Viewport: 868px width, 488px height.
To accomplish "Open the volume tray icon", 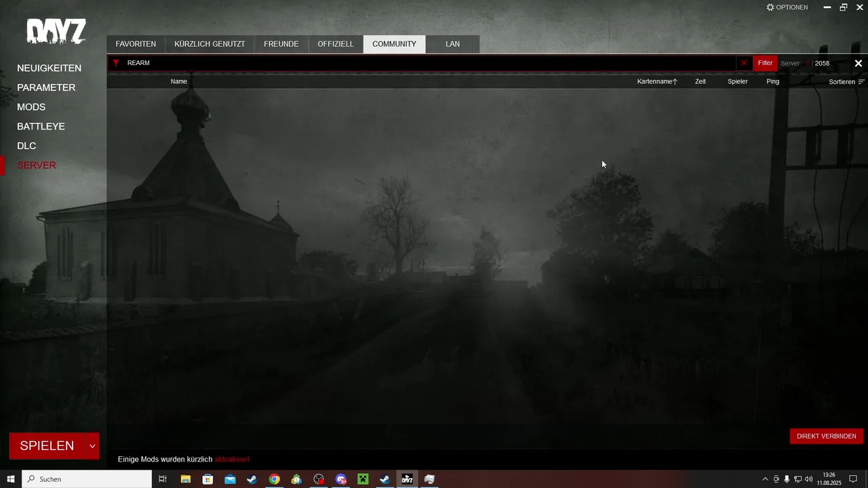I will tap(808, 479).
